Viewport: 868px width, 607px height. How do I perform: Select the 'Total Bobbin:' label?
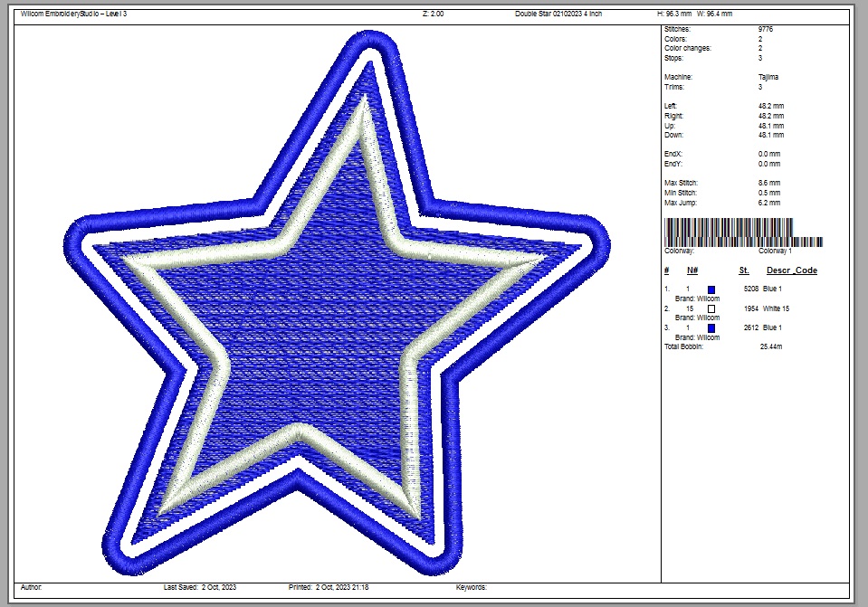click(x=683, y=346)
